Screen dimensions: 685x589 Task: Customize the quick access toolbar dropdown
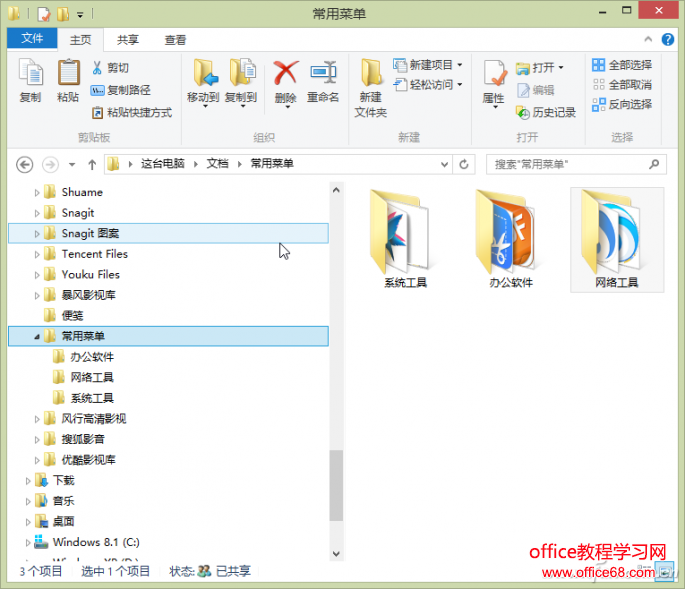80,15
